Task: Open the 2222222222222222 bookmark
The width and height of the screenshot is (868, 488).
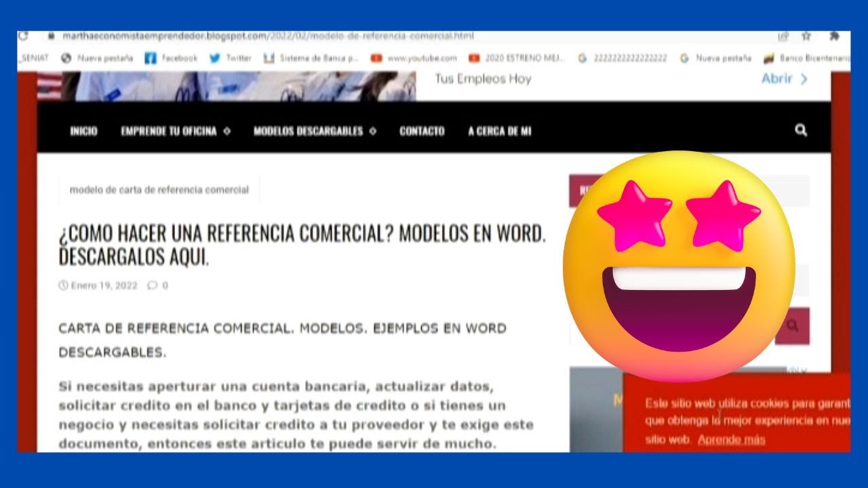Action: click(623, 58)
